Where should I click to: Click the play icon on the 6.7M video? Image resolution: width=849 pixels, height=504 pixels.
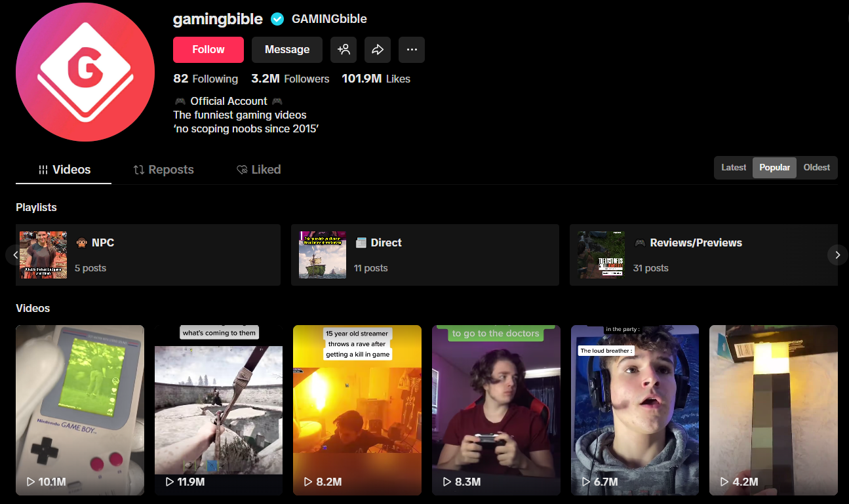point(585,481)
